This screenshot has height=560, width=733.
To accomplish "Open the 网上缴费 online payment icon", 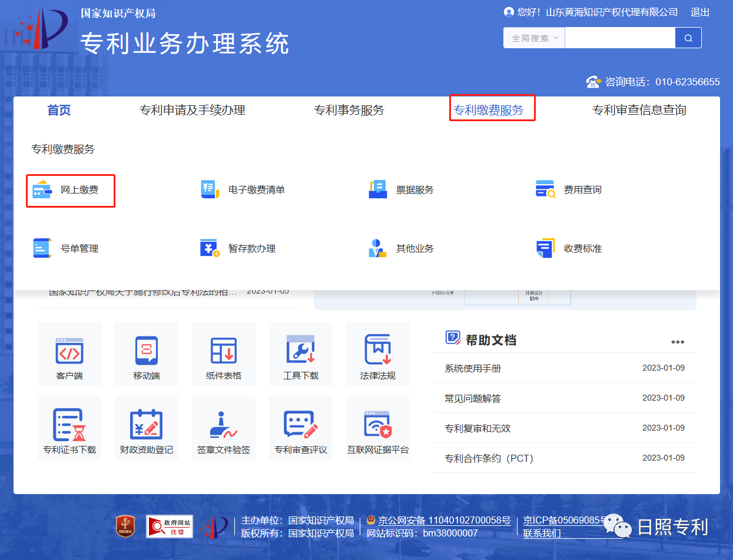I will (42, 190).
